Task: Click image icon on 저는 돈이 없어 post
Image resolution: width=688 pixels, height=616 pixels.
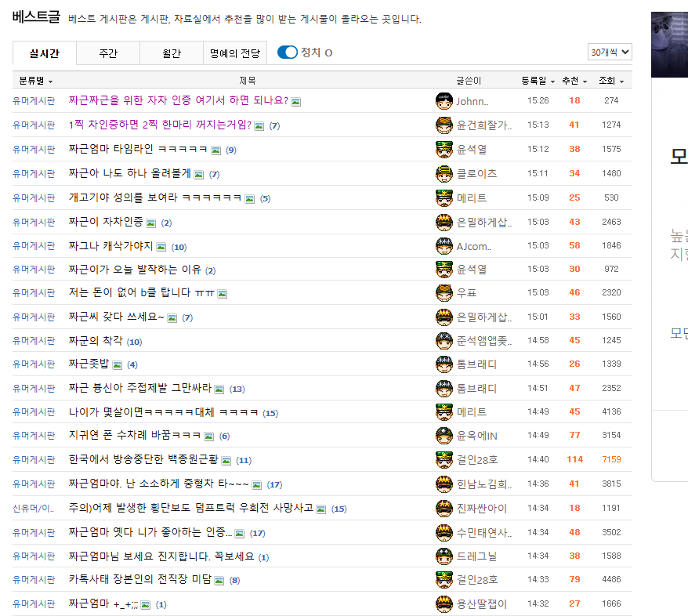Action: 223,294
